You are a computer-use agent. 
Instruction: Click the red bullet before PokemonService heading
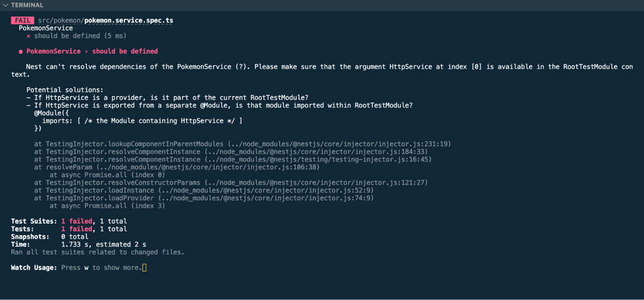click(x=20, y=52)
